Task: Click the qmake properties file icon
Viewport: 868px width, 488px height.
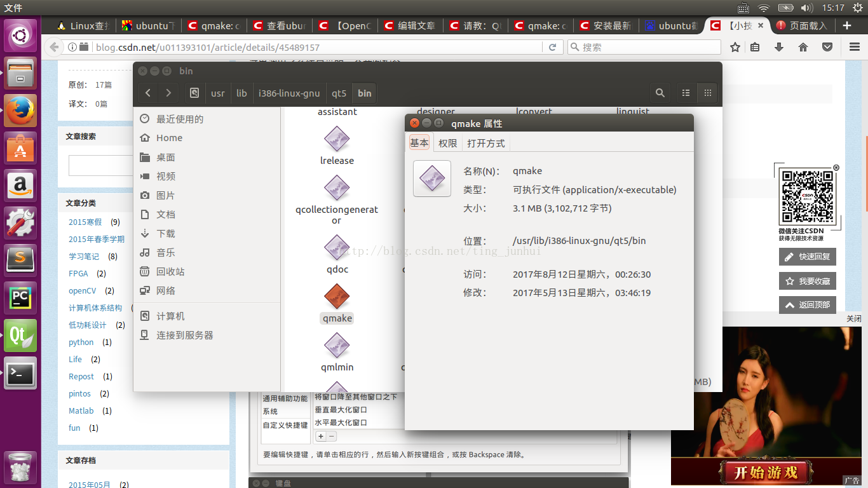Action: (432, 179)
